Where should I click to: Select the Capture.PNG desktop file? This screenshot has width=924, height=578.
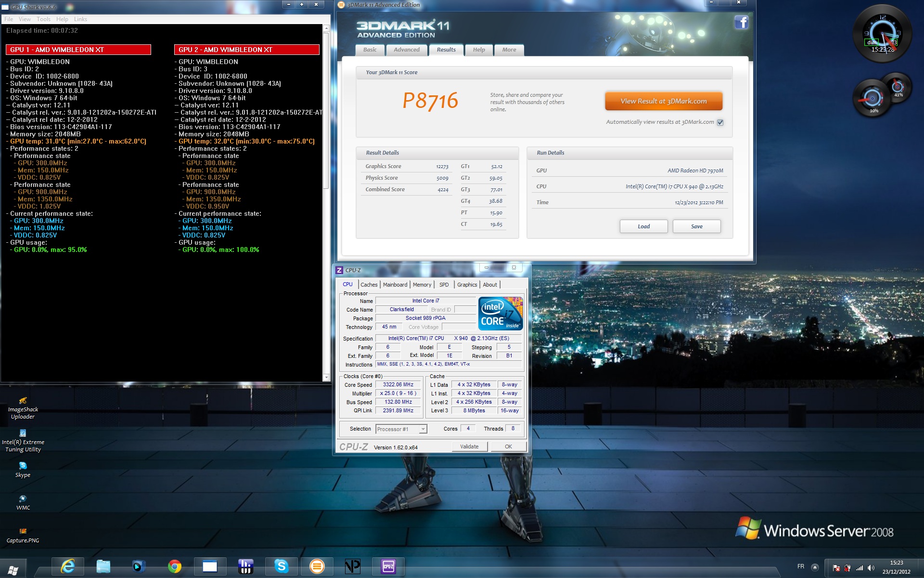tap(23, 535)
